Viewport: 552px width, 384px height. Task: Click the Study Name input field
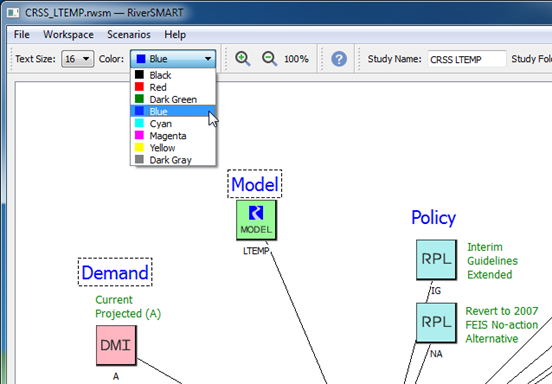(x=467, y=59)
